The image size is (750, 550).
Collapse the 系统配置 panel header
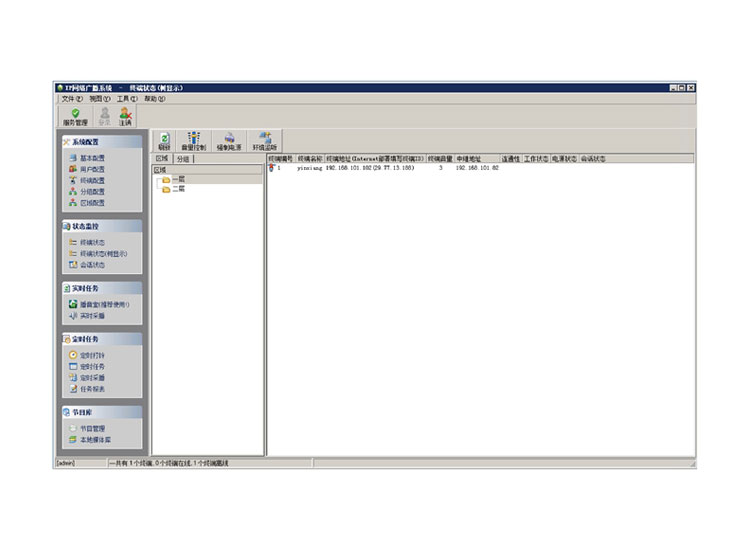100,142
